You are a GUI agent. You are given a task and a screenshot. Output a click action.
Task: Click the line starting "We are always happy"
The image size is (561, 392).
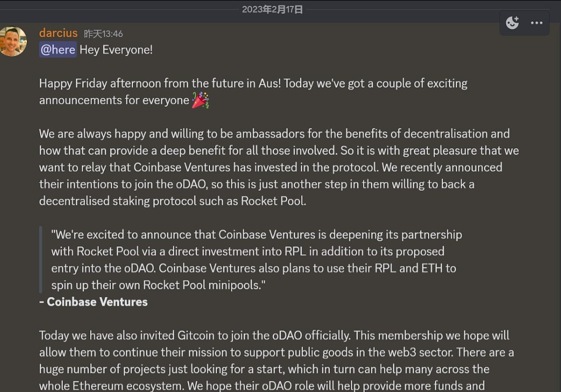(274, 133)
